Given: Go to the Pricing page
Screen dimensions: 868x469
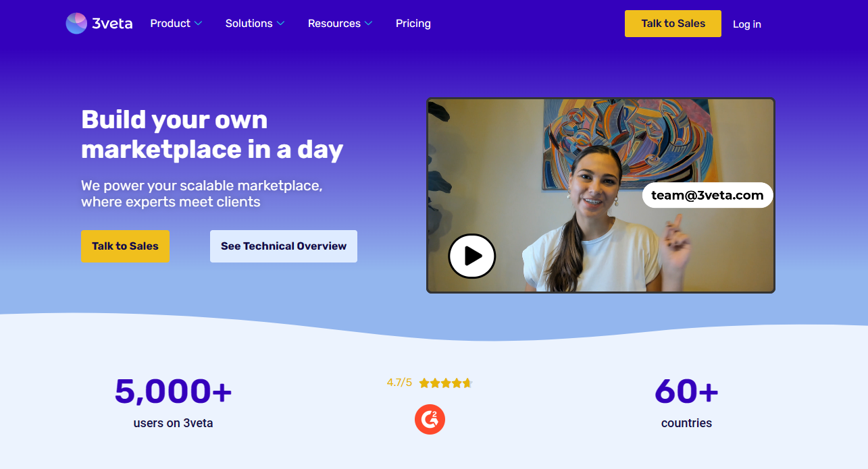Looking at the screenshot, I should tap(413, 24).
